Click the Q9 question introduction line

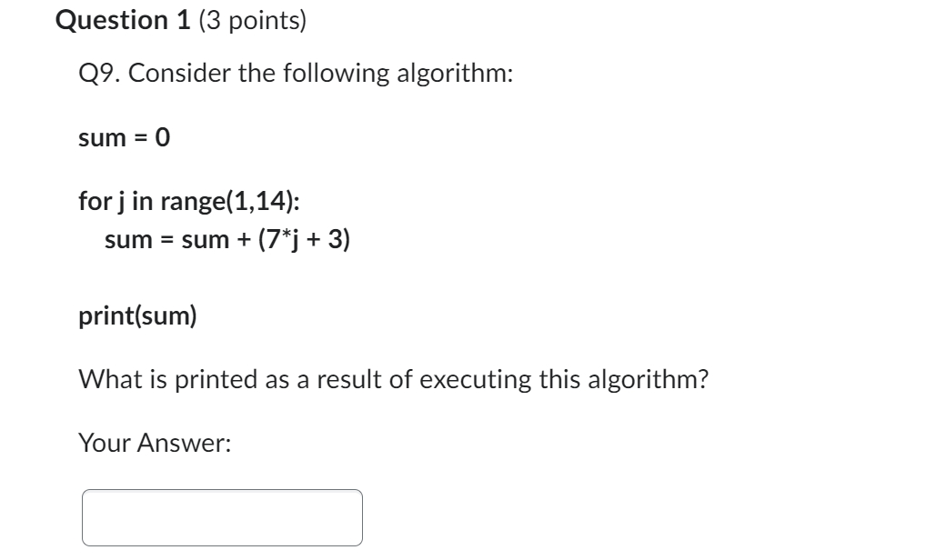296,73
